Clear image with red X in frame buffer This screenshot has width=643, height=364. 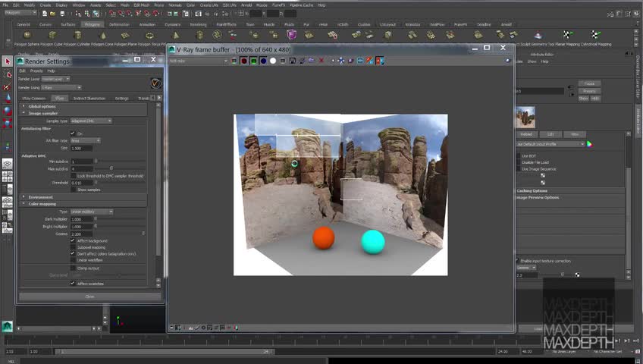pos(321,61)
